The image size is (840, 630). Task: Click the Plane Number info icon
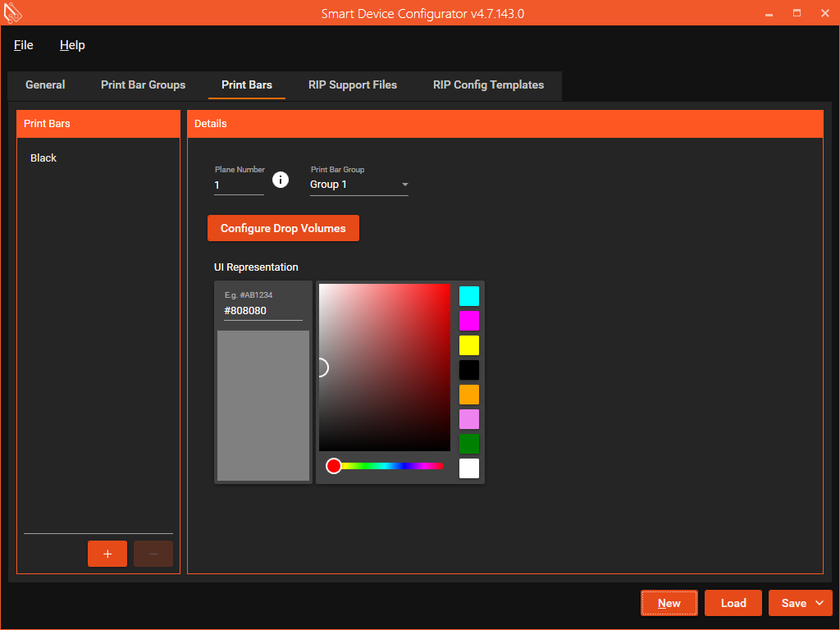tap(281, 180)
